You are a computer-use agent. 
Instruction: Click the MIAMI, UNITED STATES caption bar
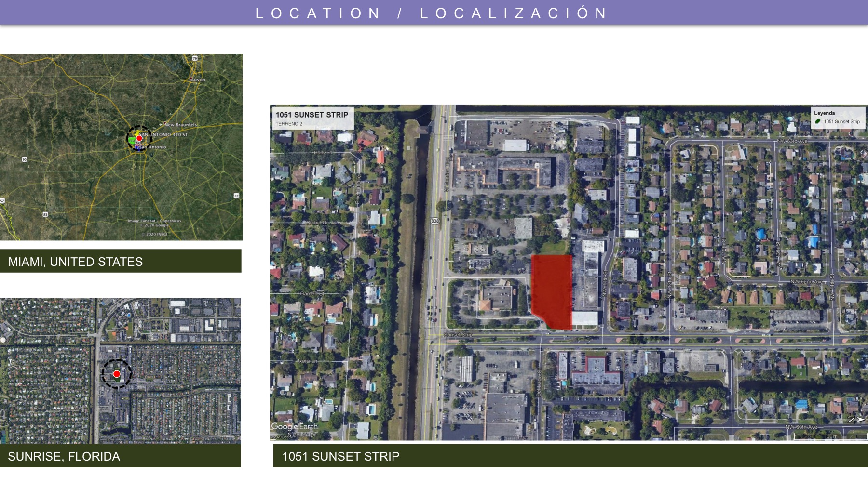121,261
